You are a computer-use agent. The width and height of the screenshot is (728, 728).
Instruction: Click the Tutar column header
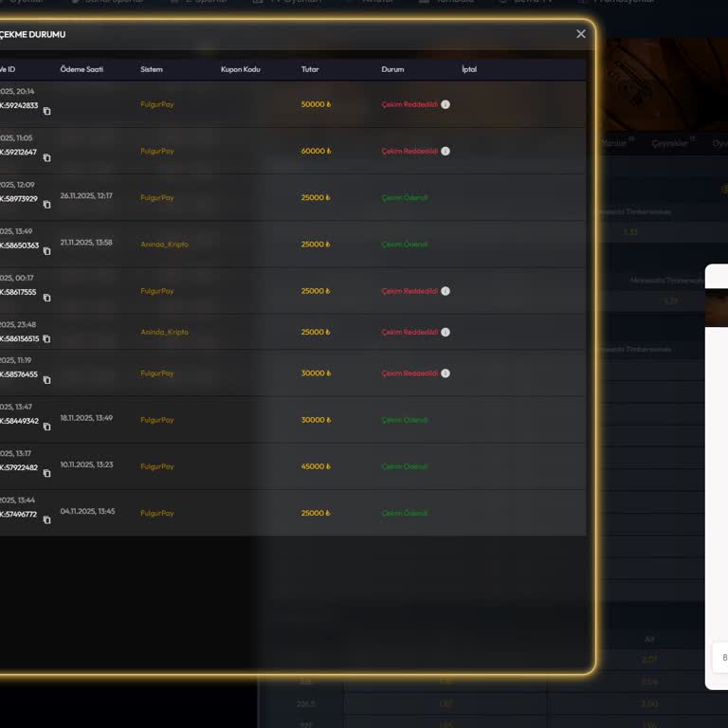point(310,69)
